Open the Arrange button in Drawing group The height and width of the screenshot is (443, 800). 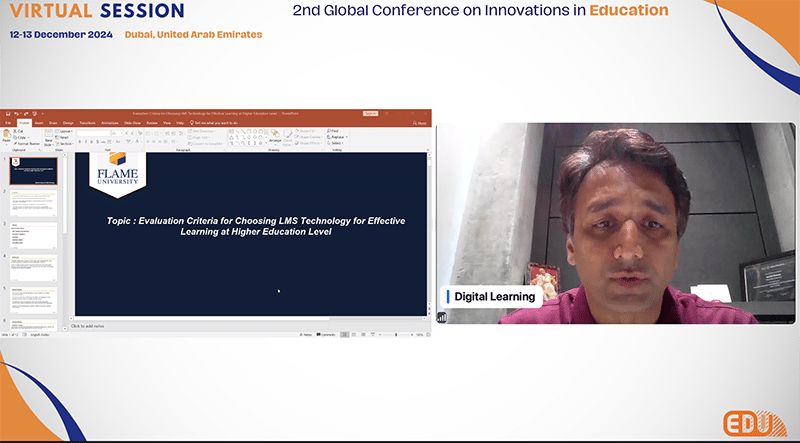coord(275,136)
